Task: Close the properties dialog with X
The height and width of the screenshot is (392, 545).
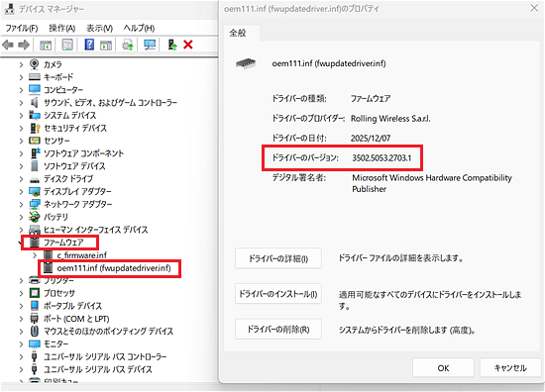Action: click(x=534, y=8)
